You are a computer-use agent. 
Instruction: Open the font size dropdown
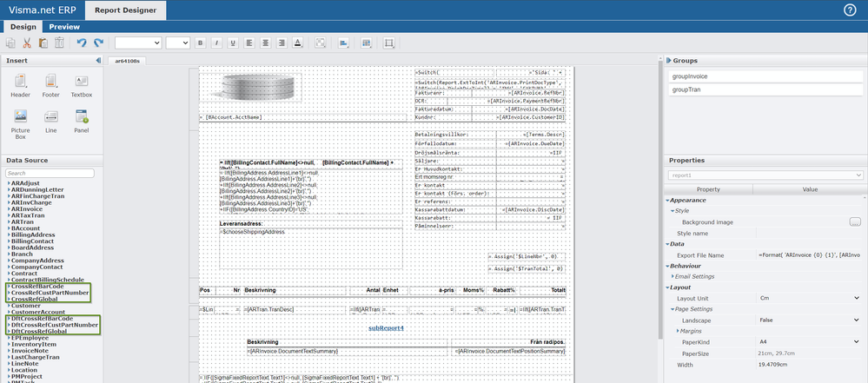178,43
